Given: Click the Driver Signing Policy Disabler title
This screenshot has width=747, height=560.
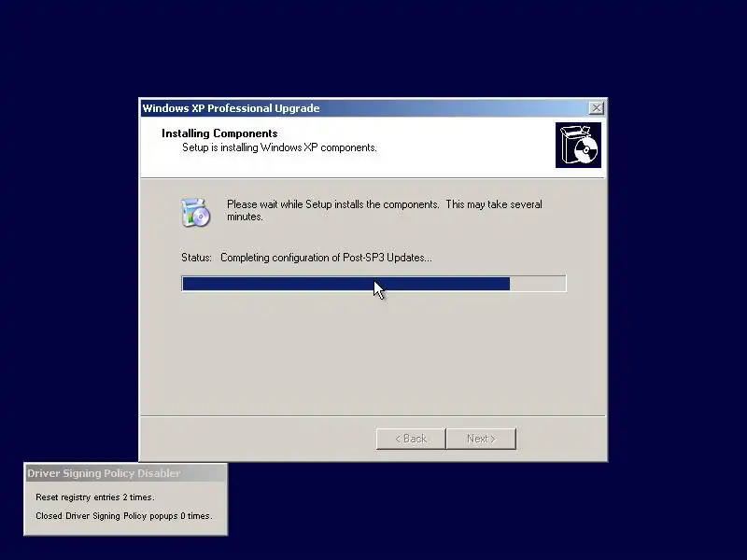Looking at the screenshot, I should pyautogui.click(x=104, y=473).
